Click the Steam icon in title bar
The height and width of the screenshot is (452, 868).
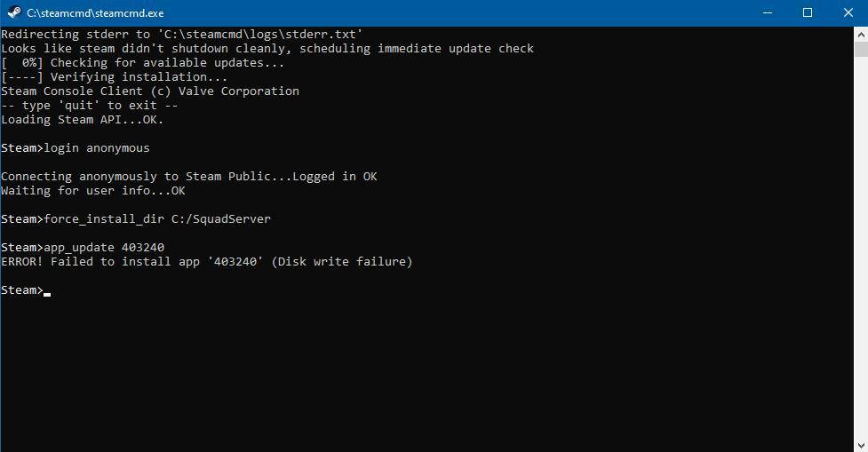tap(12, 13)
